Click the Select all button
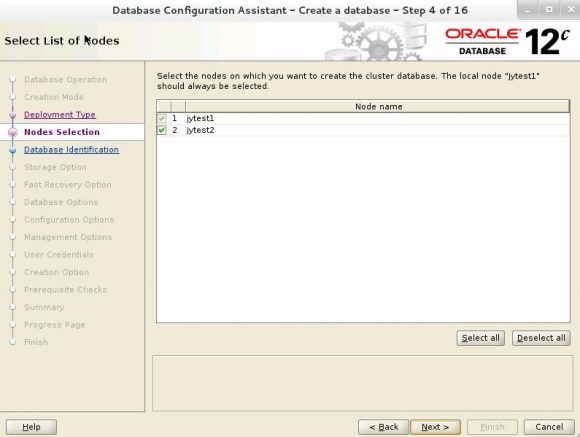Image resolution: width=580 pixels, height=437 pixels. click(480, 338)
